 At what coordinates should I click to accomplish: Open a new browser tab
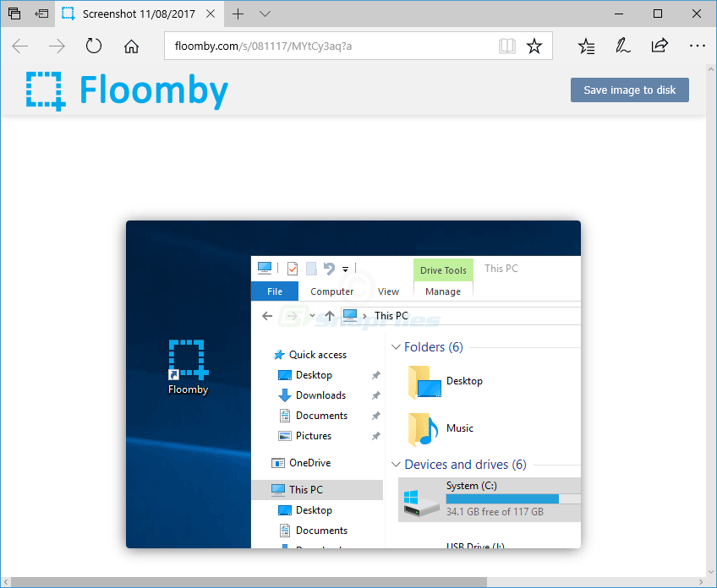(238, 14)
